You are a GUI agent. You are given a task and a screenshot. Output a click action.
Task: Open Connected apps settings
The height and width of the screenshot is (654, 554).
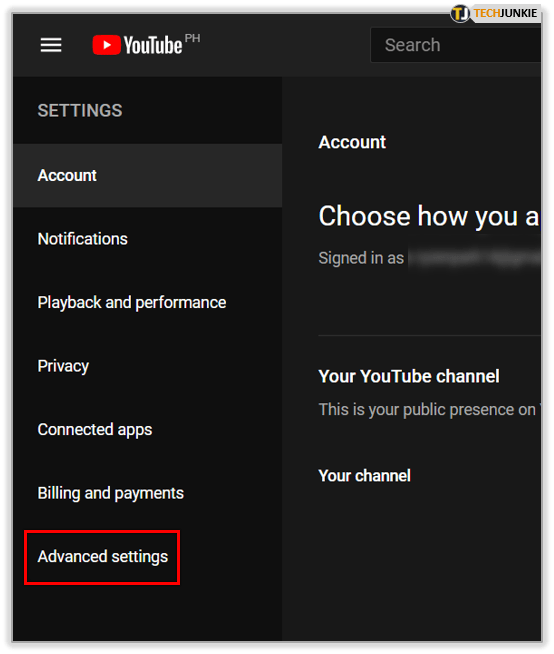click(147, 430)
